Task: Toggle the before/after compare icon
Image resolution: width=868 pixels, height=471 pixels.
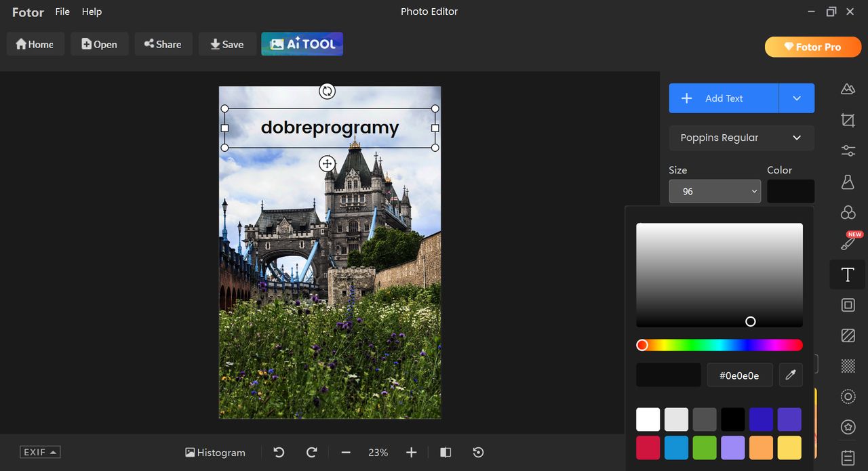Action: tap(446, 452)
